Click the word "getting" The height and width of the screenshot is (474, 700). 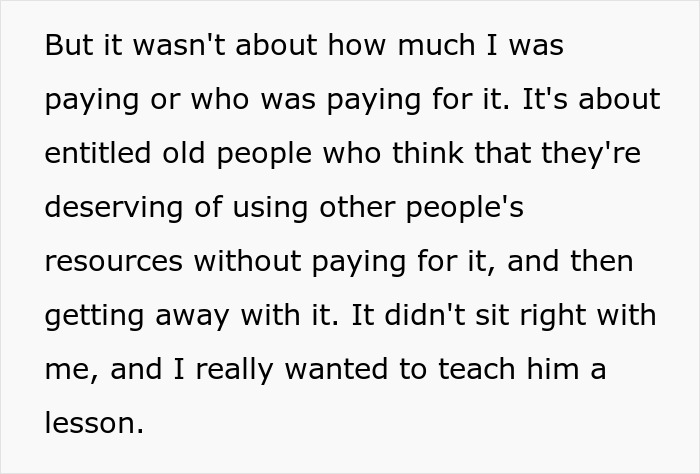coord(95,315)
